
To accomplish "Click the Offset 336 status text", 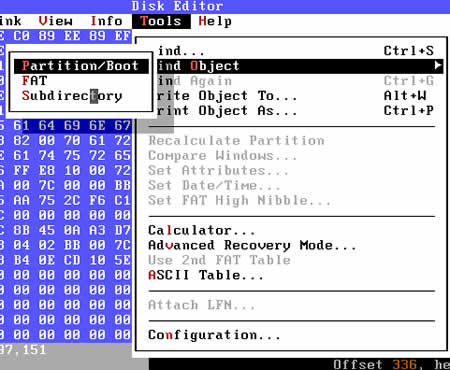I will 375,364.
